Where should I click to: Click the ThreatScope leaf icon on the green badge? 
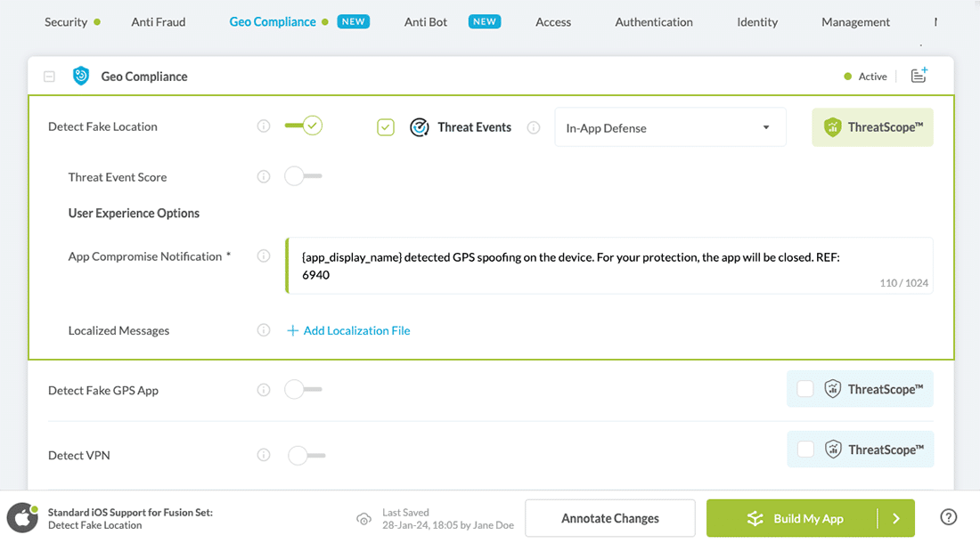833,127
